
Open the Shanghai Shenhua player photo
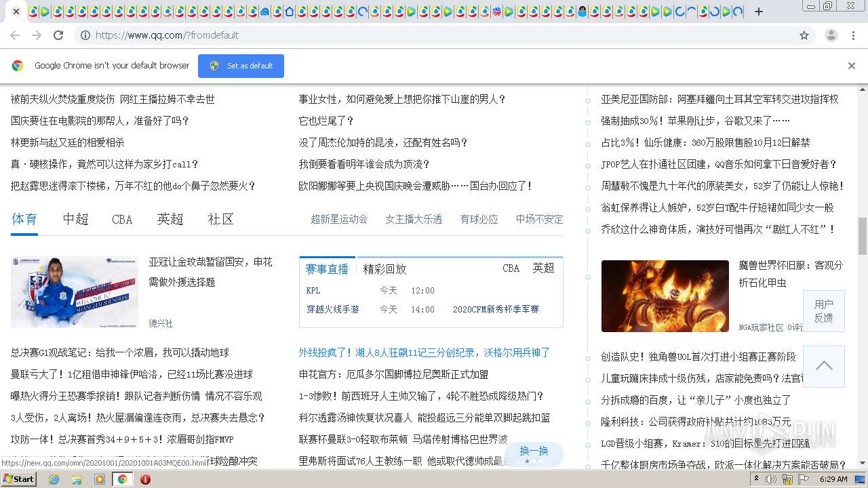(75, 292)
